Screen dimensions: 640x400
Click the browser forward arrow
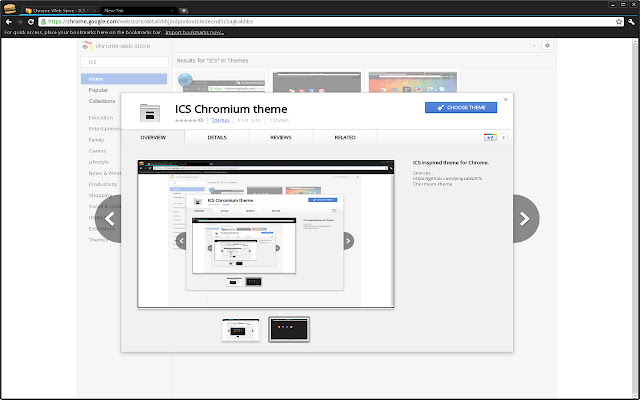point(20,22)
